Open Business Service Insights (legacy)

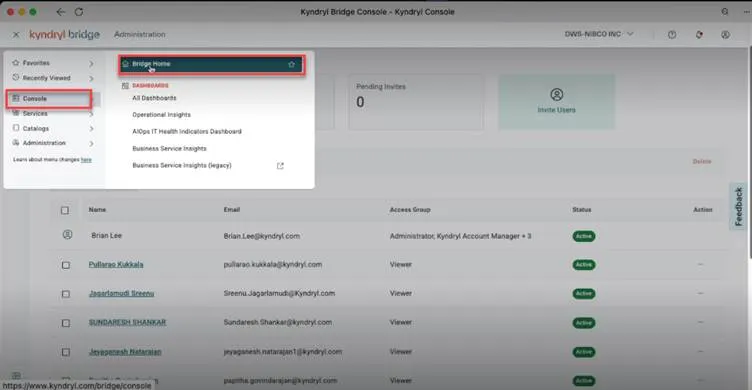click(x=182, y=165)
